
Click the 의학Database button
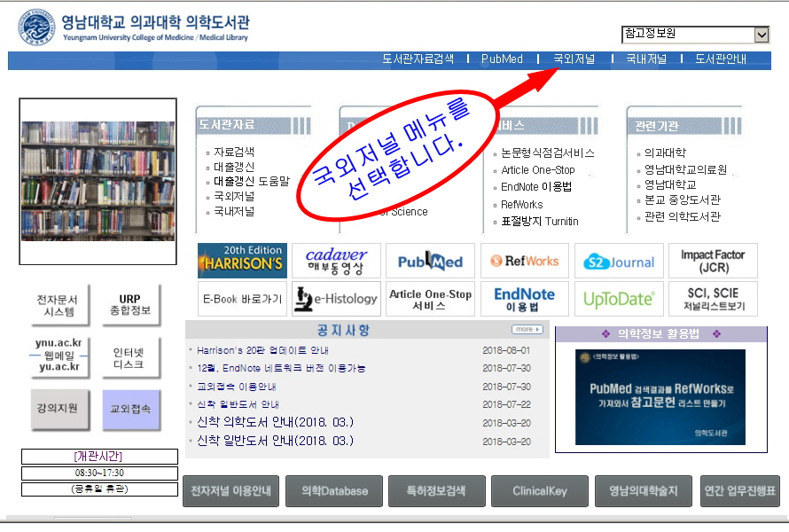(334, 490)
